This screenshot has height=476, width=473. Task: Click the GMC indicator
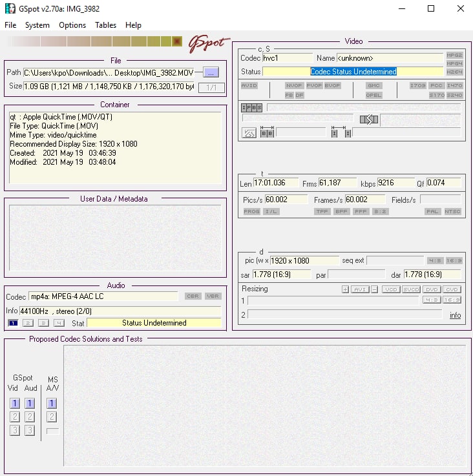tap(373, 85)
